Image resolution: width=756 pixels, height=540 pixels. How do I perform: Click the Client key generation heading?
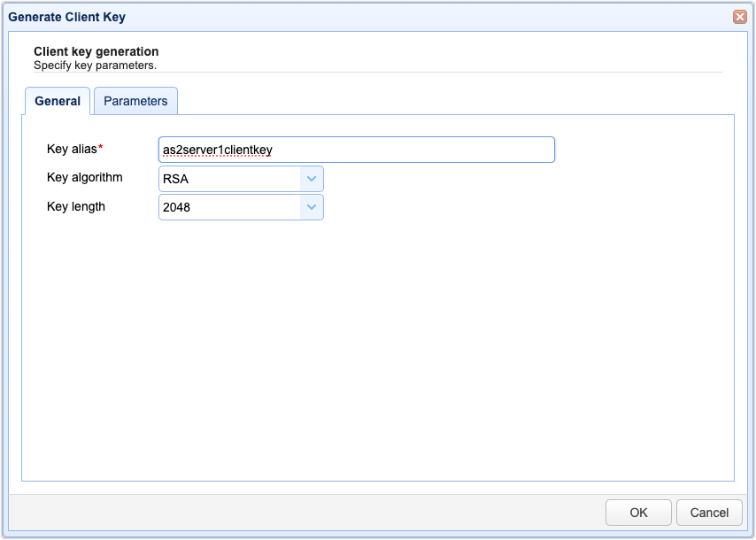coord(96,52)
